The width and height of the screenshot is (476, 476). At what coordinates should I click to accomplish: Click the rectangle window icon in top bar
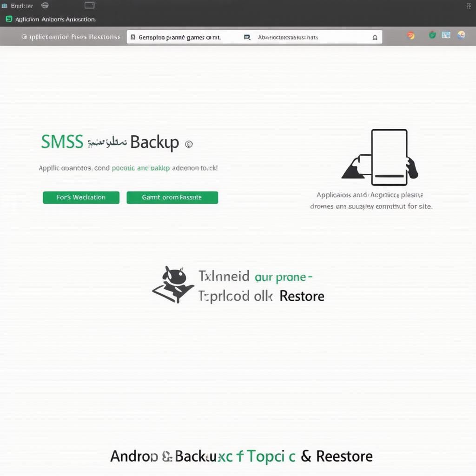[90, 5]
